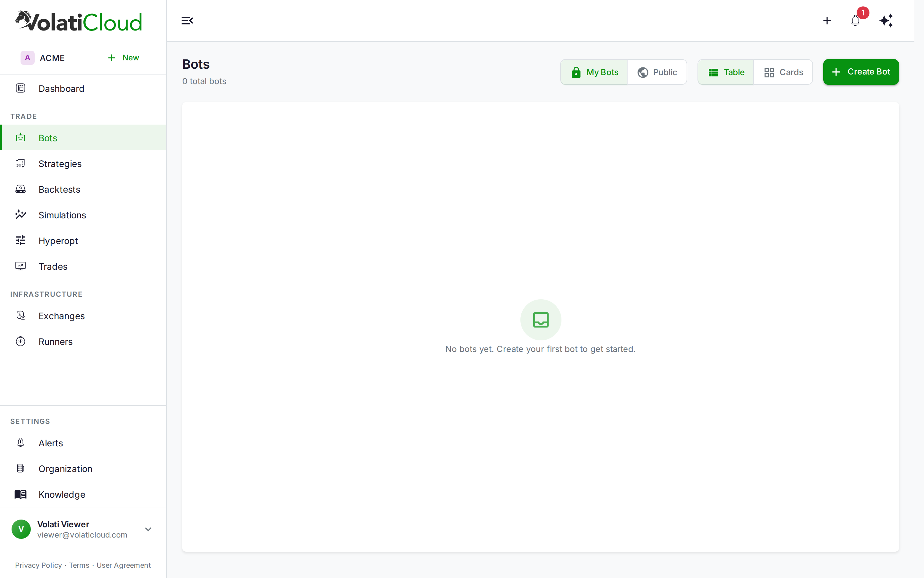This screenshot has width=924, height=578.
Task: Open the Strategies page
Action: point(83,164)
